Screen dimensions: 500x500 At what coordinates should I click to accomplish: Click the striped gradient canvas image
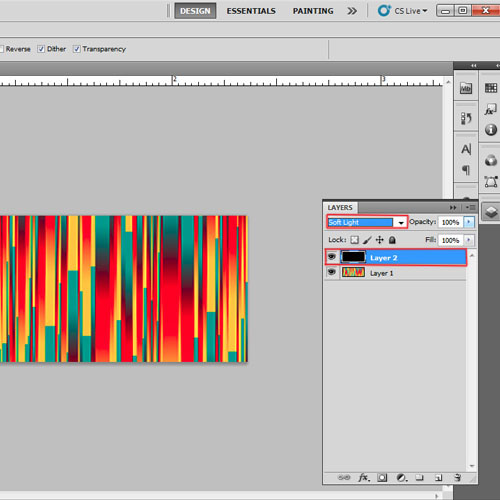124,289
